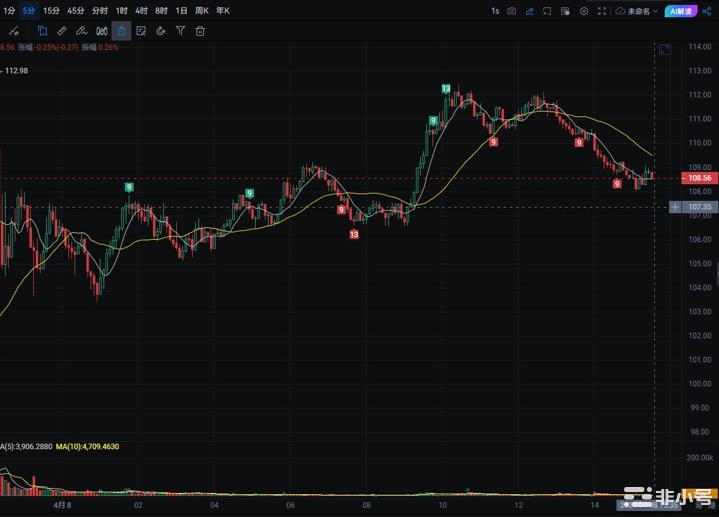
Task: Open chart settings gear icon
Action: [x=584, y=11]
